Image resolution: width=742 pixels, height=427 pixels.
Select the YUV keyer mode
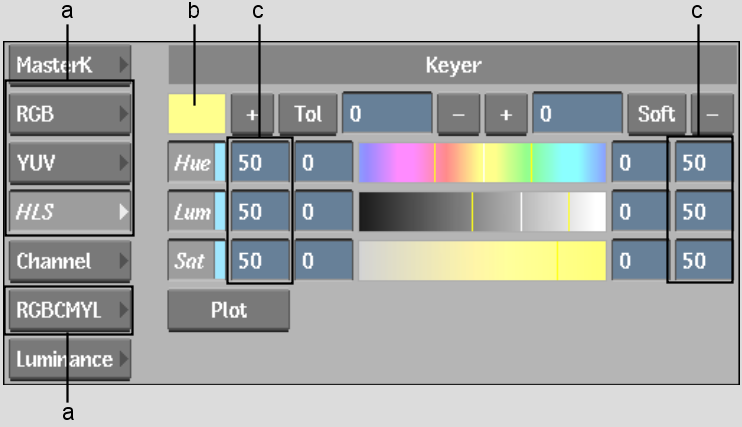click(70, 162)
